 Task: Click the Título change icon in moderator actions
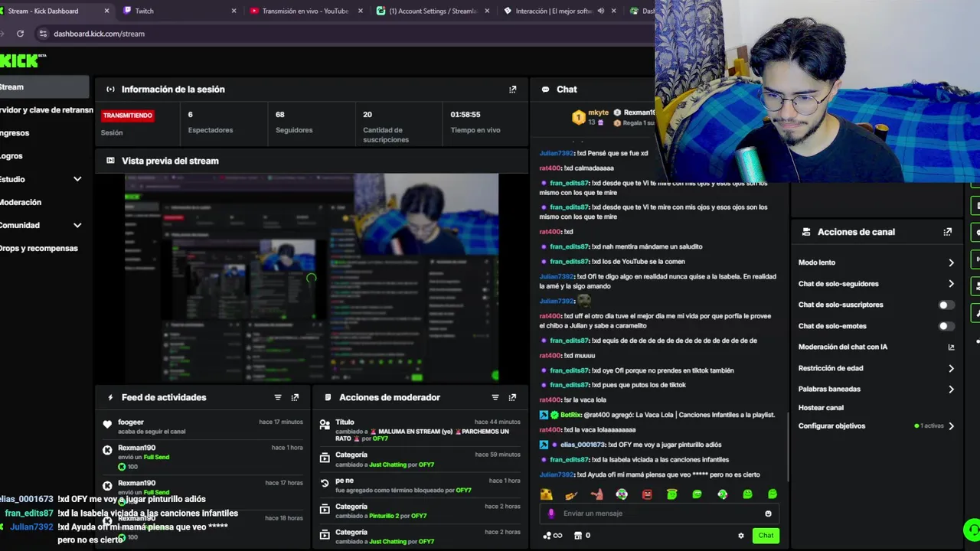[325, 423]
